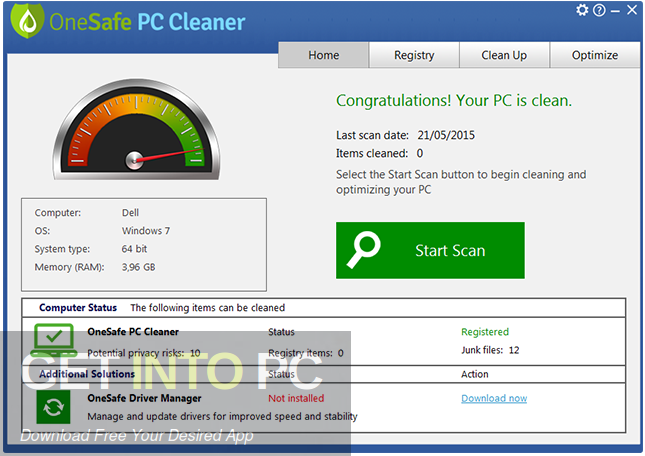Click the OneSafe PC Cleaner row title
Screen dimensions: 645x456
133,331
